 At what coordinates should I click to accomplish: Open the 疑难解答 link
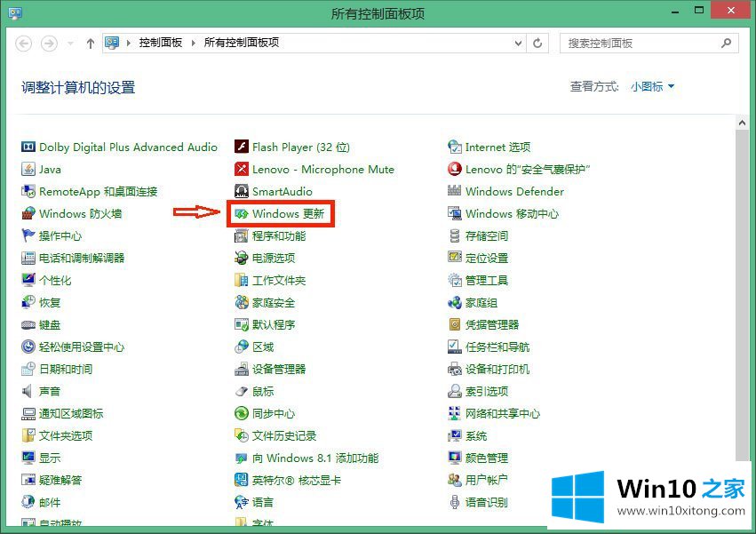[x=60, y=480]
